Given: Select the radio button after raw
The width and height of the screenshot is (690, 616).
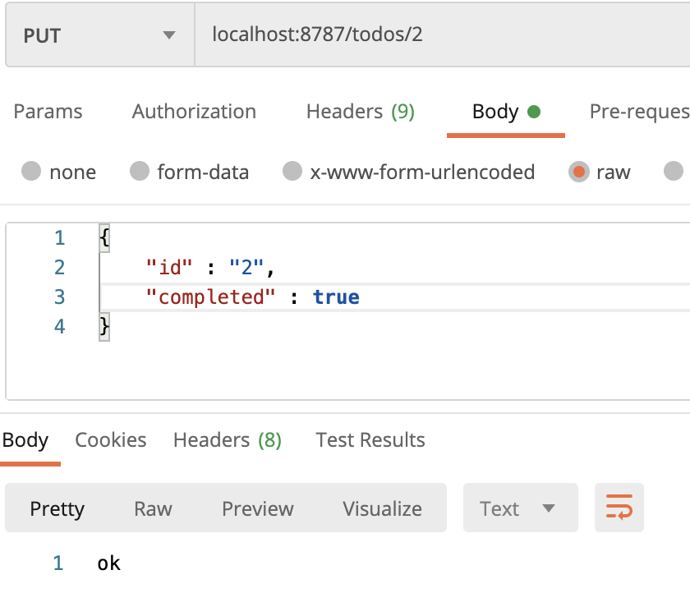Looking at the screenshot, I should click(674, 171).
